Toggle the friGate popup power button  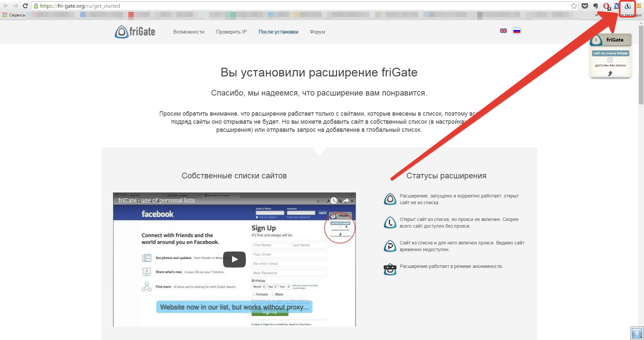coord(610,60)
